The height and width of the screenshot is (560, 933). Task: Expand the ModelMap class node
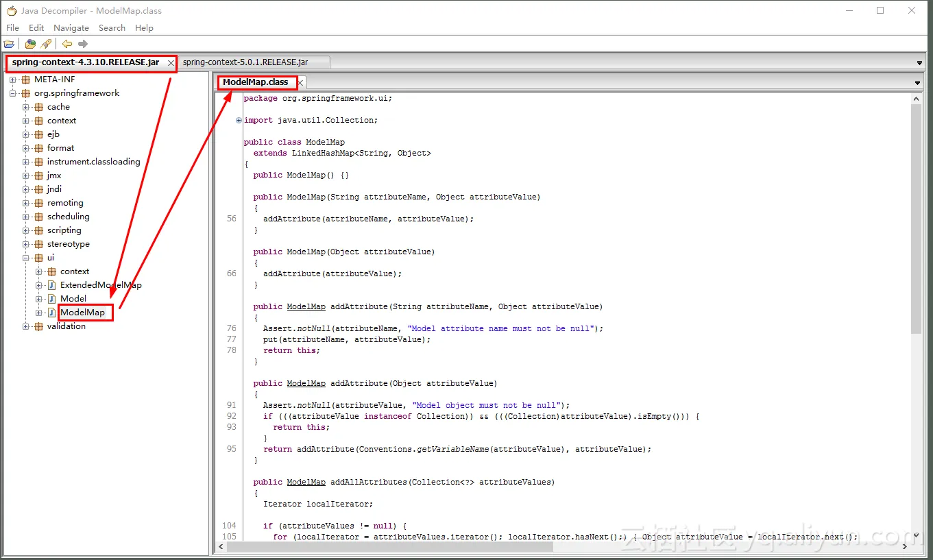tap(38, 313)
